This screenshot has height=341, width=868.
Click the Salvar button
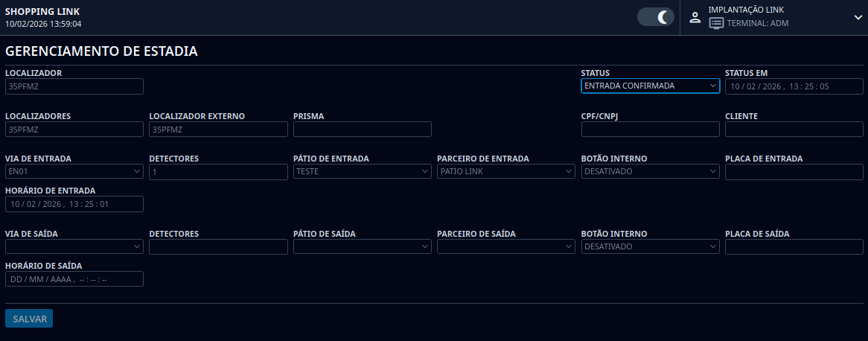point(29,319)
